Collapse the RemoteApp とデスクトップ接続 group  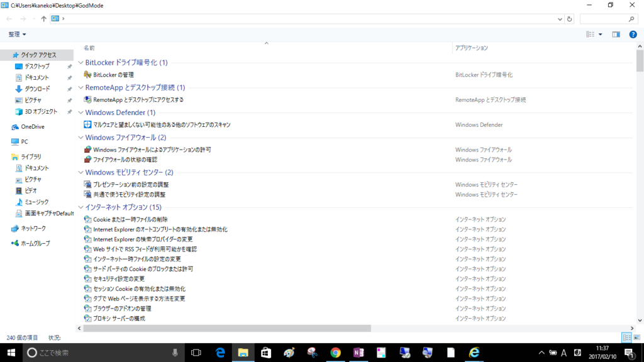[80, 87]
